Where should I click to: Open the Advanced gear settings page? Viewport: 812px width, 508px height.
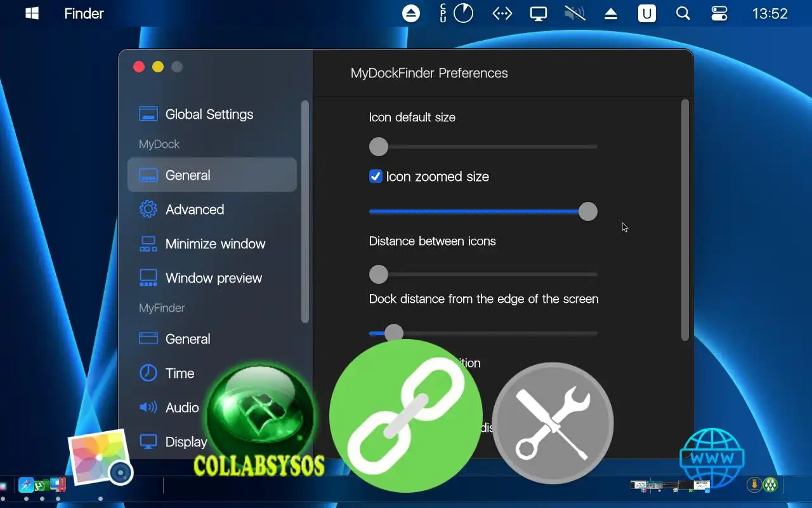click(x=212, y=210)
